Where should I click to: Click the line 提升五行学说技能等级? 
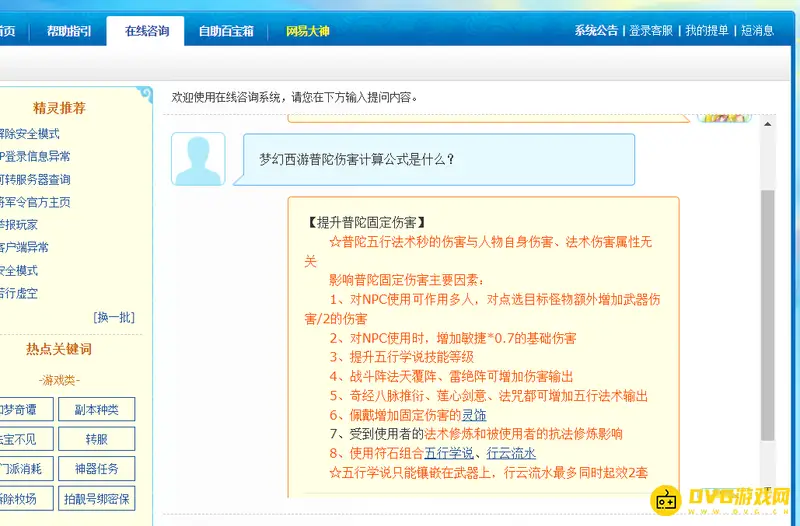pyautogui.click(x=402, y=357)
